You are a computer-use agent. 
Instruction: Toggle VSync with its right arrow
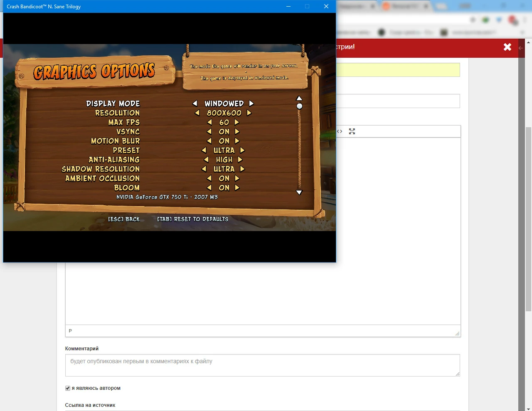(x=237, y=131)
